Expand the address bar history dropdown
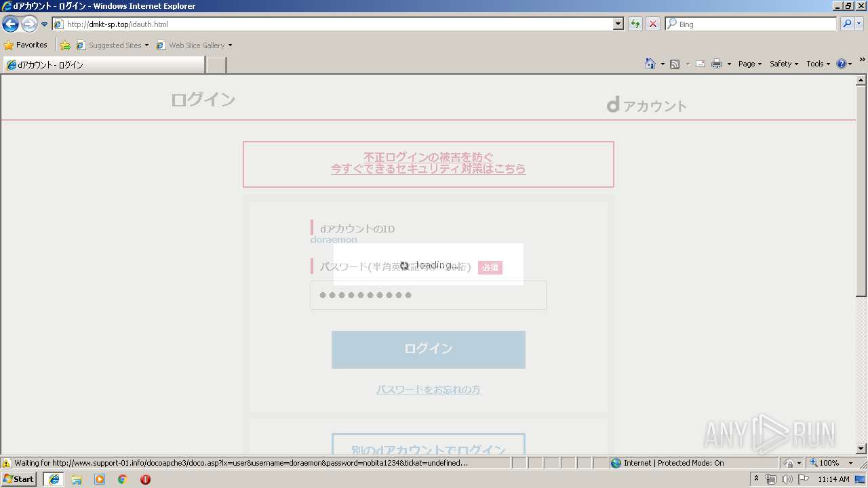Image resolution: width=868 pixels, height=488 pixels. (x=618, y=24)
